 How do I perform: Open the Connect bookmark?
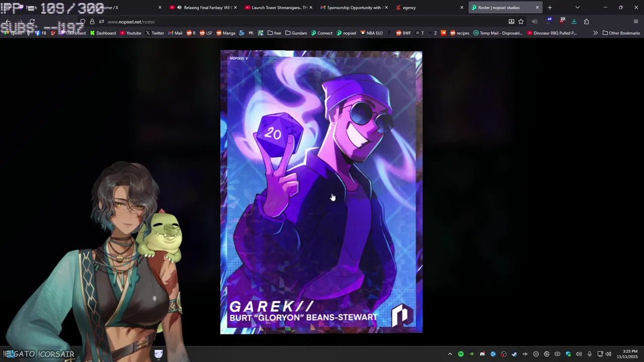[x=321, y=33]
